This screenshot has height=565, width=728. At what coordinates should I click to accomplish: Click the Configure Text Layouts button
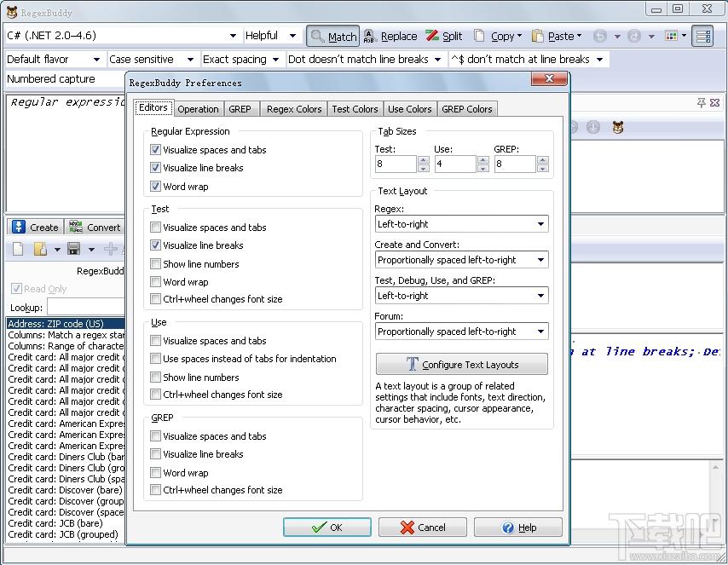[x=461, y=365]
